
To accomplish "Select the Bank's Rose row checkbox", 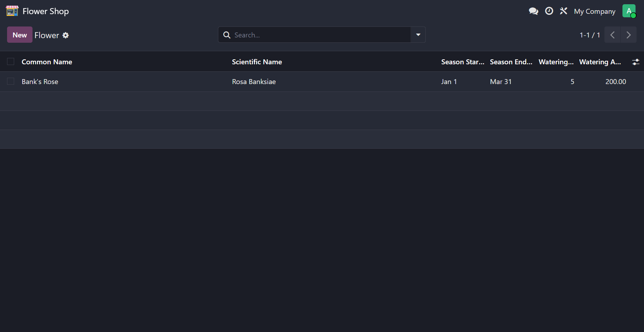I will (x=11, y=82).
